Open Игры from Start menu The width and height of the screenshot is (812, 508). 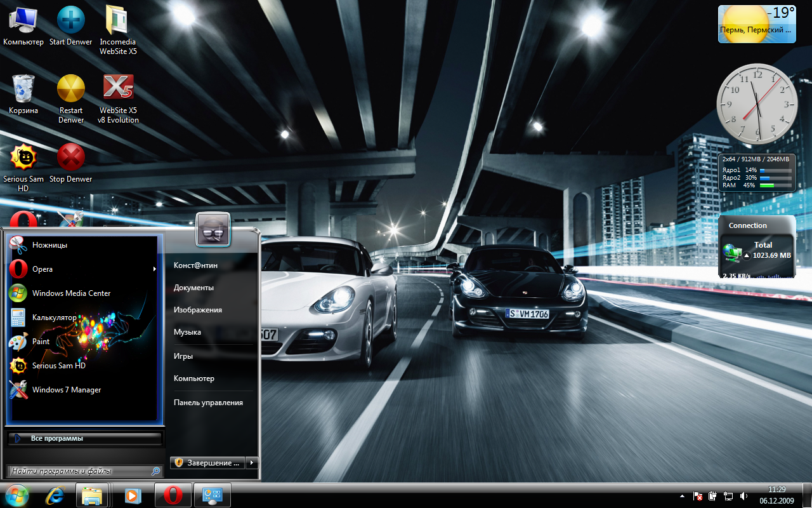point(183,356)
